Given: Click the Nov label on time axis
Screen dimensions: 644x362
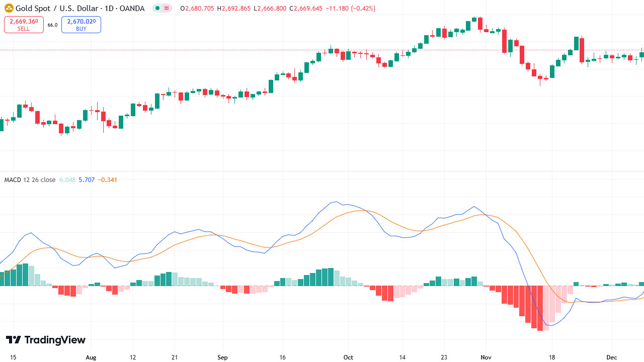Looking at the screenshot, I should tap(486, 357).
